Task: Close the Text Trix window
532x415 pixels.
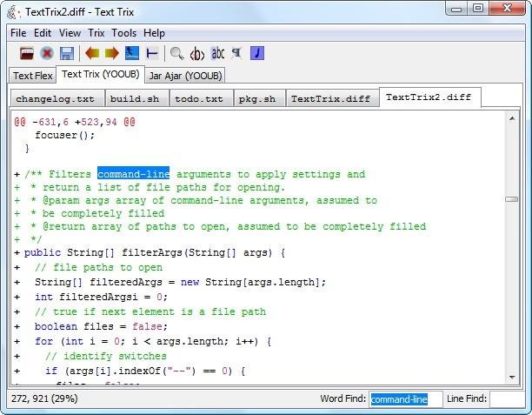Action: (507, 8)
